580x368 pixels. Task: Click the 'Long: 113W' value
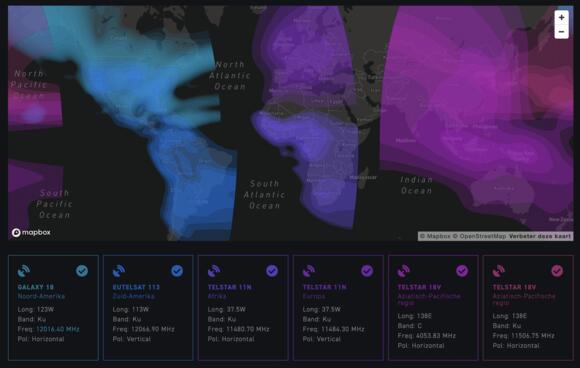[x=131, y=309]
